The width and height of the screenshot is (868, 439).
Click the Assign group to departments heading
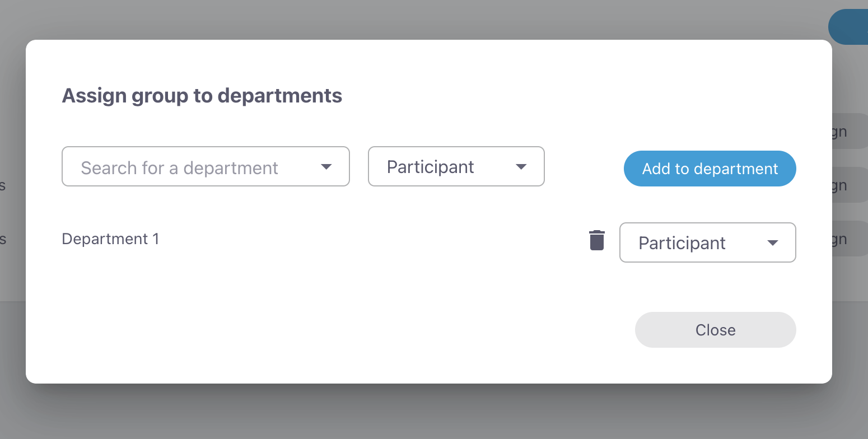click(x=202, y=96)
